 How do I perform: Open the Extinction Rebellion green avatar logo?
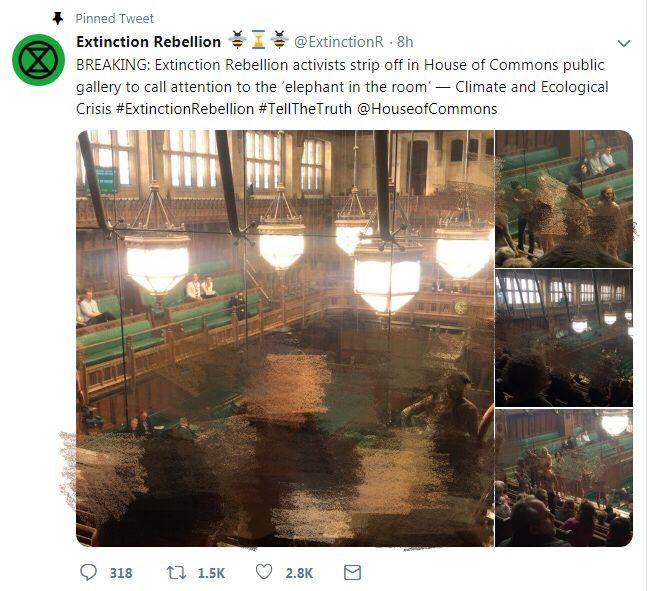[x=38, y=60]
